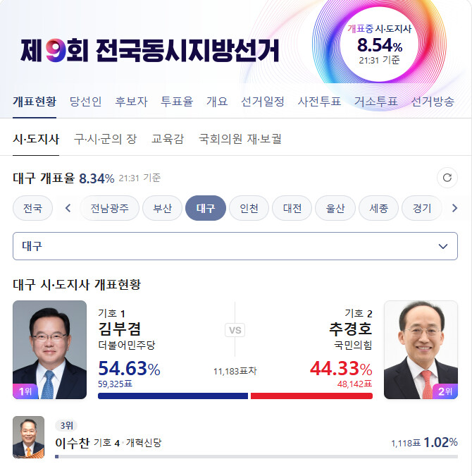
Task: Open the 대구 region dropdown
Action: coord(235,246)
